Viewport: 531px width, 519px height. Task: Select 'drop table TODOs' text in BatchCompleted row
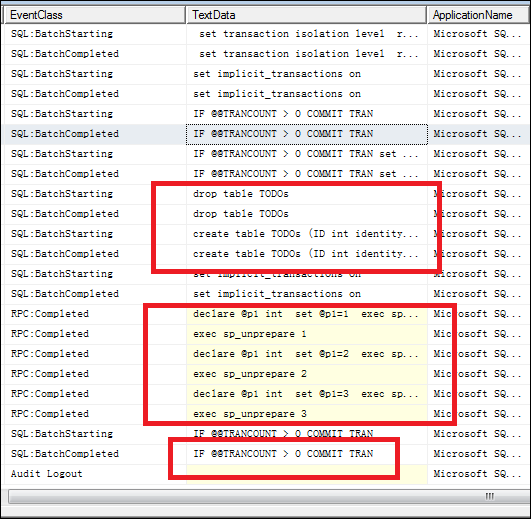[241, 214]
